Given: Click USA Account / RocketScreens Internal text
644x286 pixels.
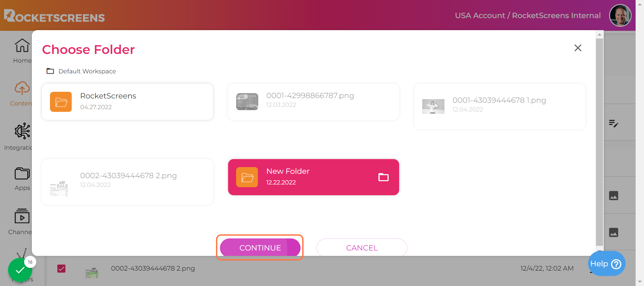Looking at the screenshot, I should point(528,15).
